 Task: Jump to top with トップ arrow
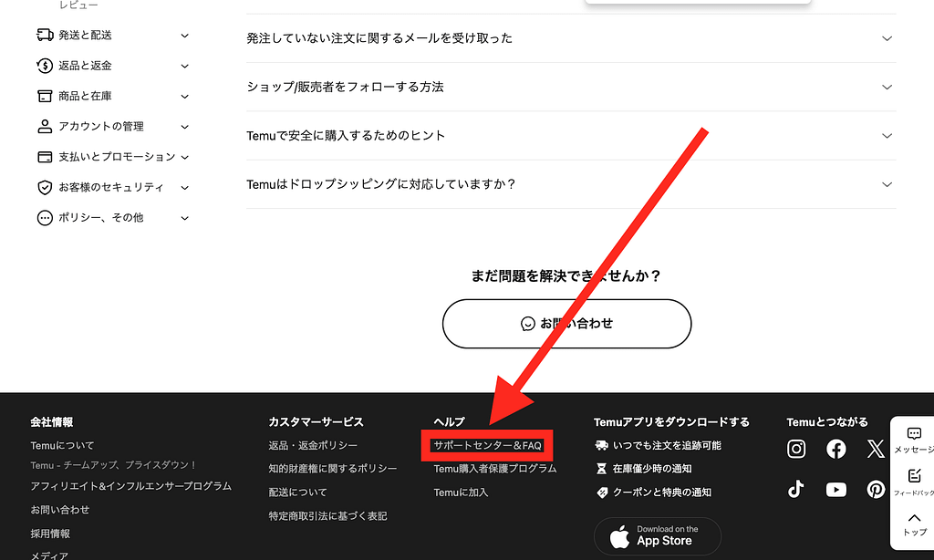(914, 524)
